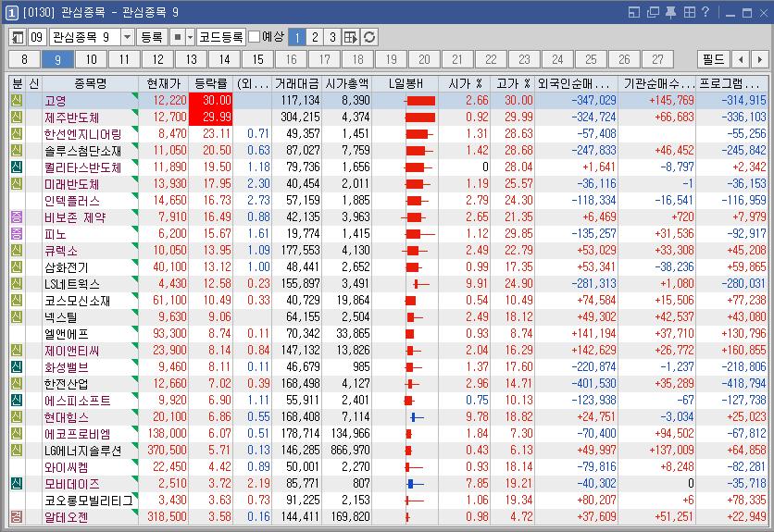Select stock 코스모신소재
Image resolution: width=774 pixels, height=532 pixels.
(77, 300)
